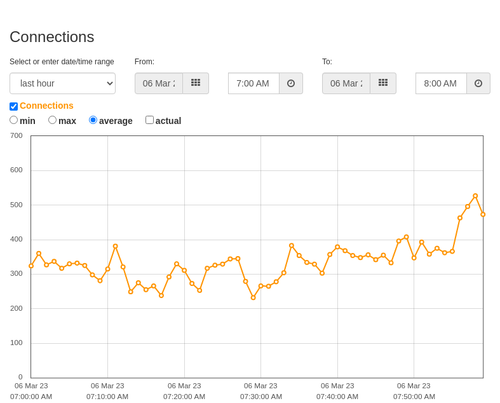
Task: Open the To time clock picker icon
Action: point(478,83)
